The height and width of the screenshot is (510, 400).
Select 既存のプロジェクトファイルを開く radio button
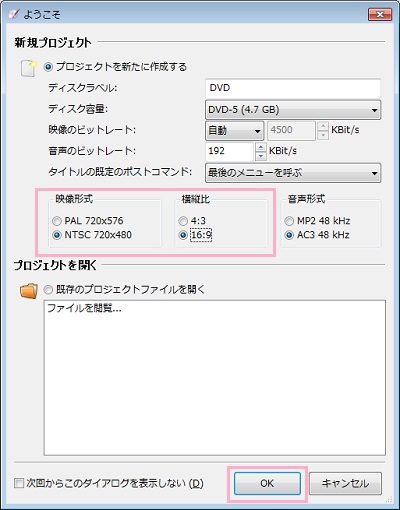pyautogui.click(x=49, y=290)
